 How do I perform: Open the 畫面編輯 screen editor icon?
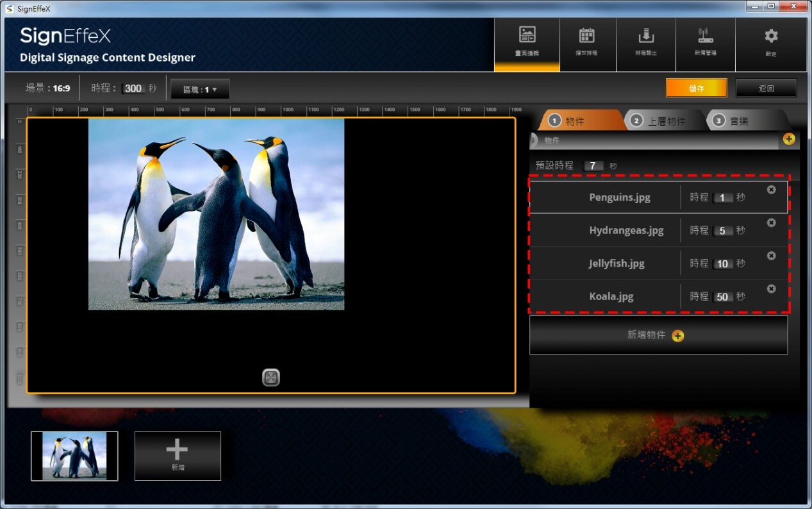pos(527,42)
